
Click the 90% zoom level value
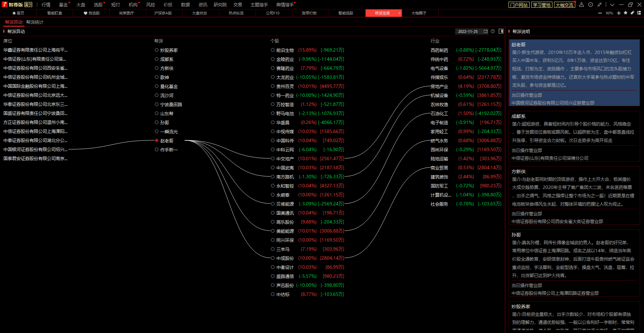coord(609,13)
